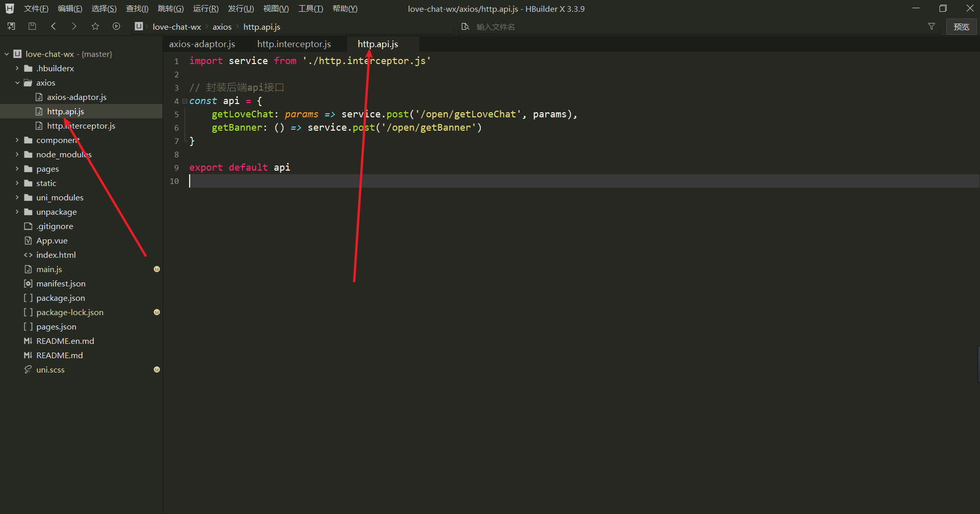Open the 选择(S) menu
Viewport: 980px width, 514px height.
tap(104, 9)
